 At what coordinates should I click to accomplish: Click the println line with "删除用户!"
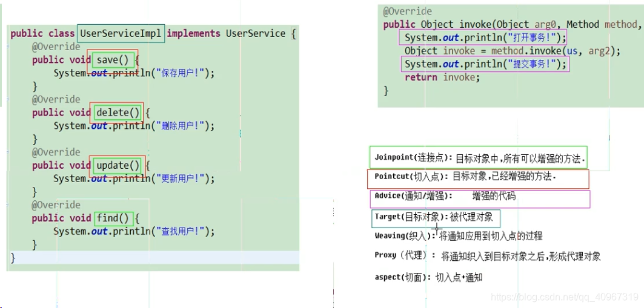pos(134,126)
